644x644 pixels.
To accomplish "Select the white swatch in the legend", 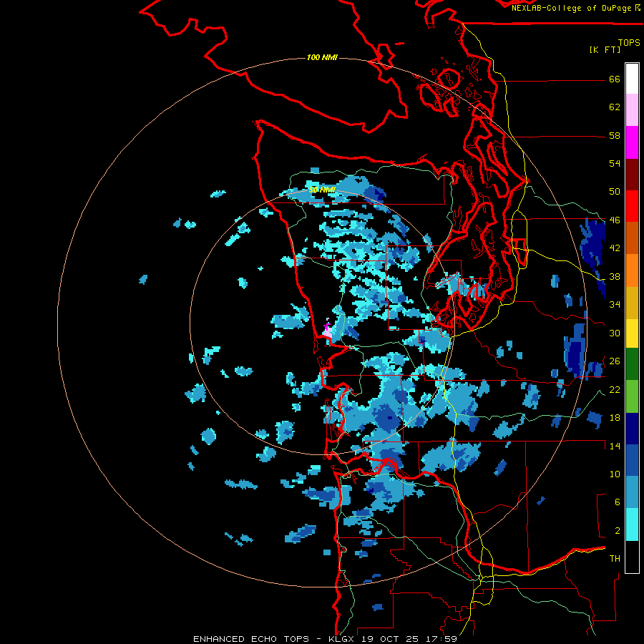I will pos(632,79).
